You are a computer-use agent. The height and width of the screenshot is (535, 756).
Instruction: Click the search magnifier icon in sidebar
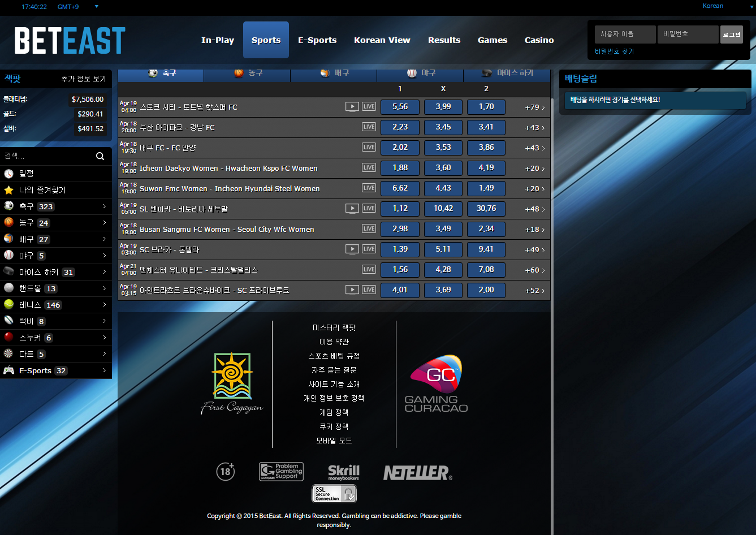coord(100,156)
